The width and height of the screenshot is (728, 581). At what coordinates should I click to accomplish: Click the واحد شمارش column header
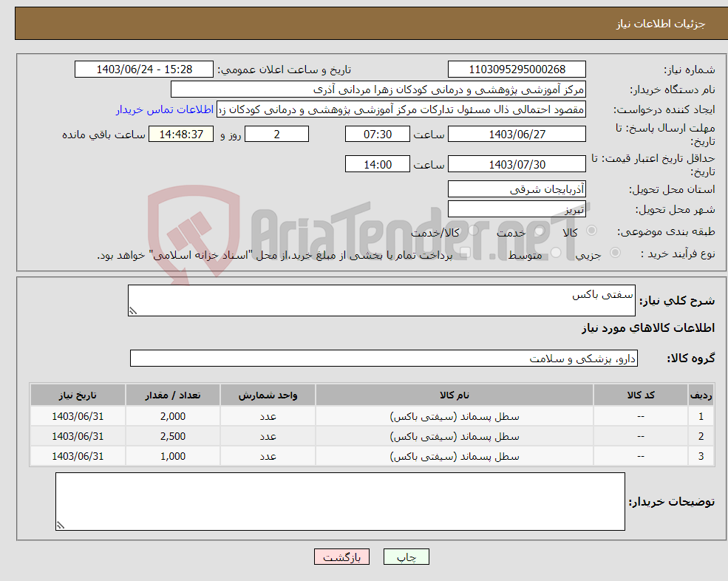click(x=268, y=395)
